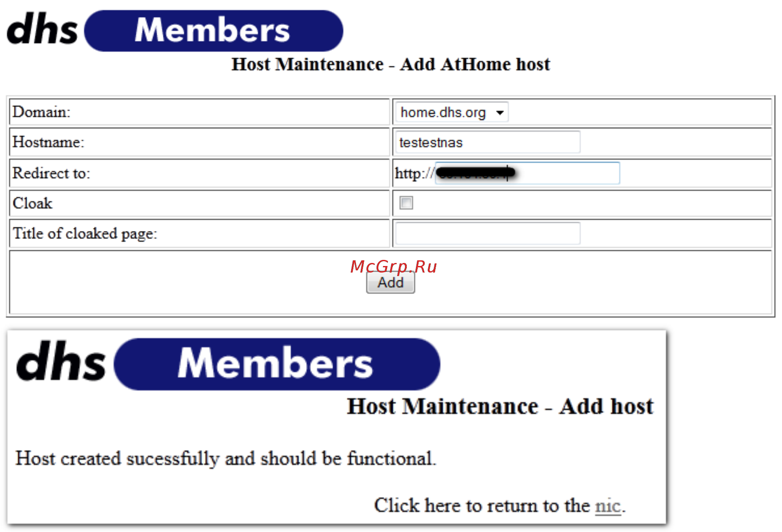Click the lower dhs logo

point(61,361)
